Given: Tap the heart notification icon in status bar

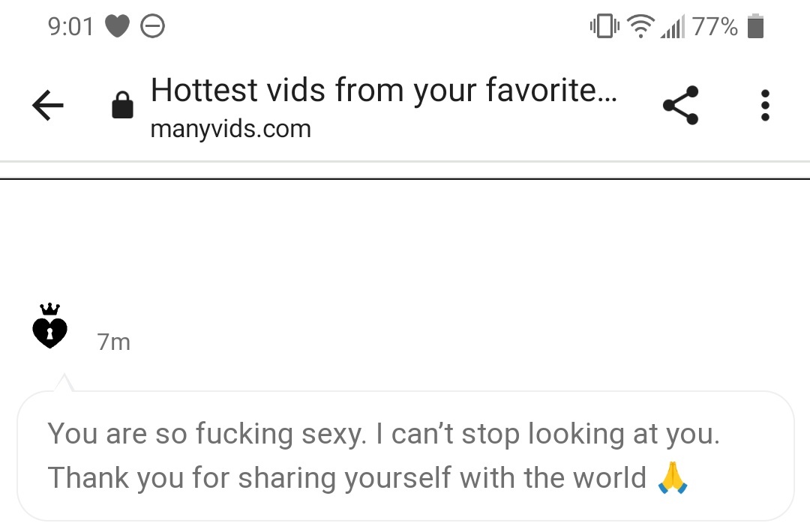Looking at the screenshot, I should [x=117, y=26].
